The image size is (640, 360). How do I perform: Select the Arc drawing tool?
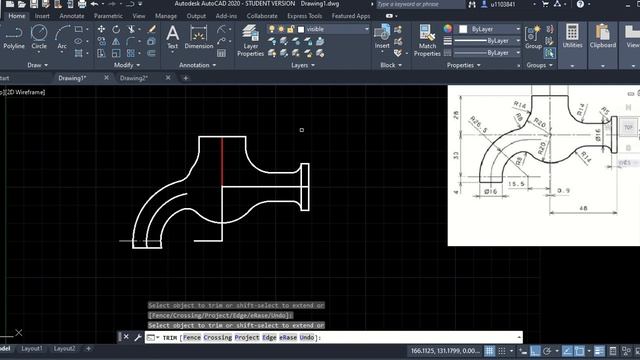(62, 37)
